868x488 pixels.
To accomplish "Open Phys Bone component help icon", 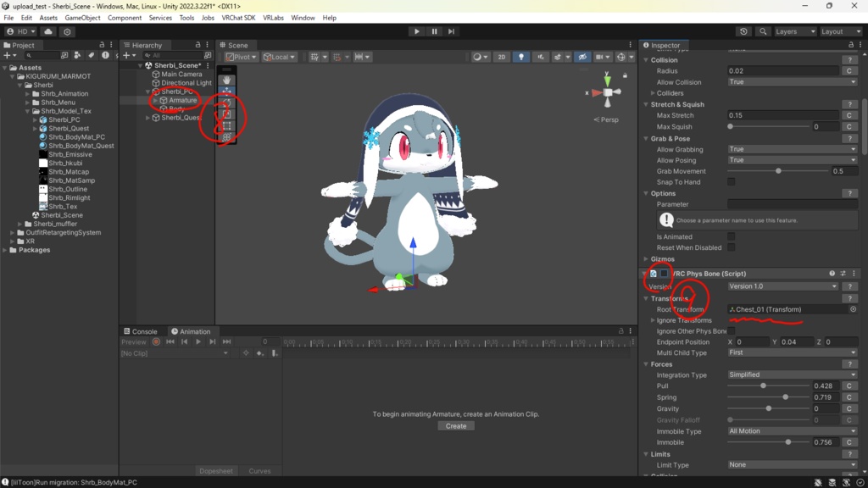I will [832, 274].
